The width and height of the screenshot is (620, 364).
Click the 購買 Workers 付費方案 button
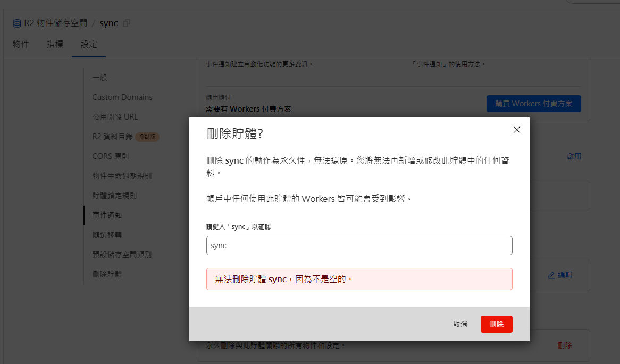point(533,104)
